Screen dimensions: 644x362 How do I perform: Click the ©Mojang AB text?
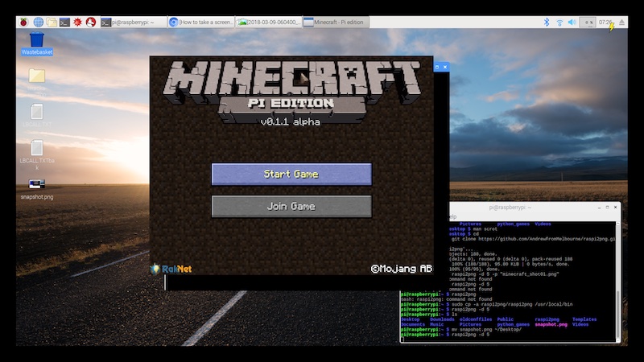(401, 269)
